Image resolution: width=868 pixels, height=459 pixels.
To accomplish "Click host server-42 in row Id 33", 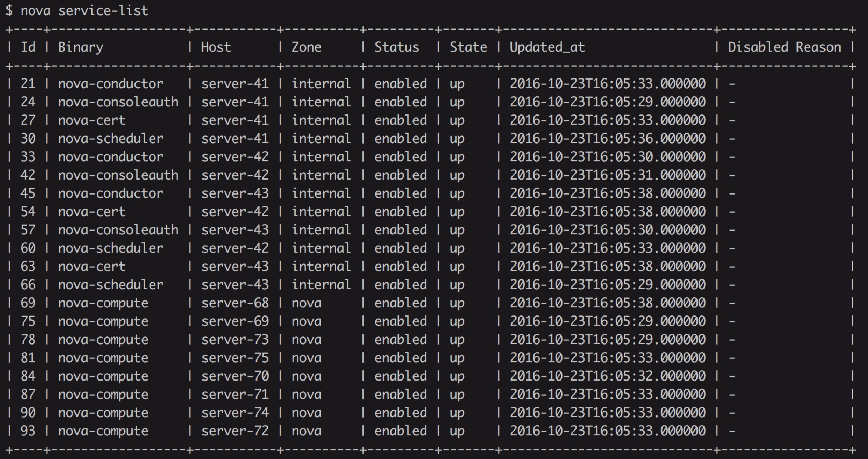I will tap(235, 157).
